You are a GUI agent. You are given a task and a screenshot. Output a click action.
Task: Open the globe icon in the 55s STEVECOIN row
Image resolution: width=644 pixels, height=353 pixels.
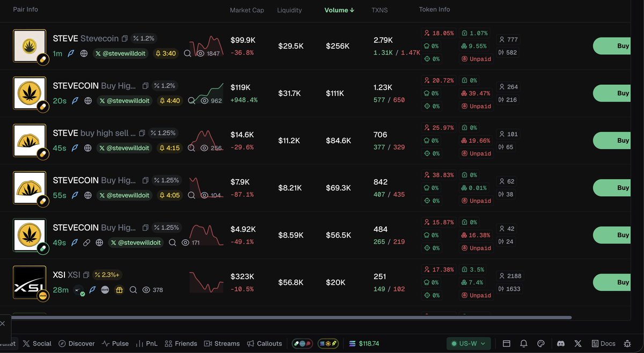click(x=89, y=195)
